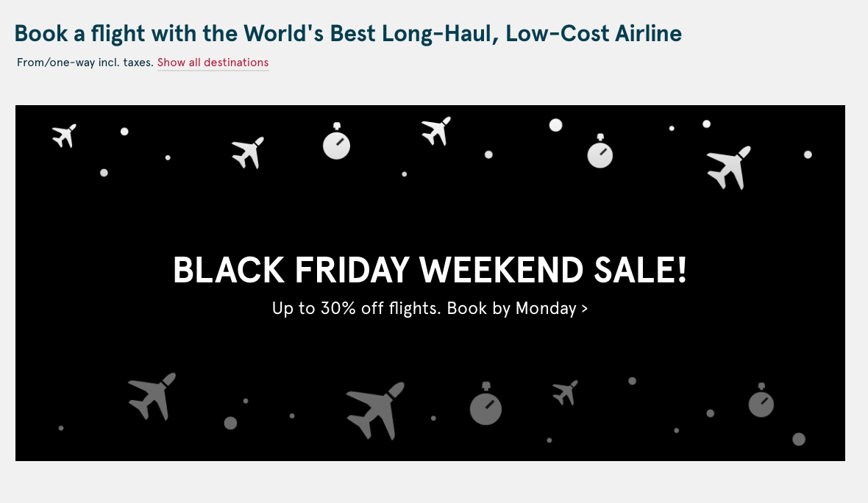This screenshot has width=868, height=503.
Task: Click the World's Best Long-Haul page heading
Action: coord(348,33)
